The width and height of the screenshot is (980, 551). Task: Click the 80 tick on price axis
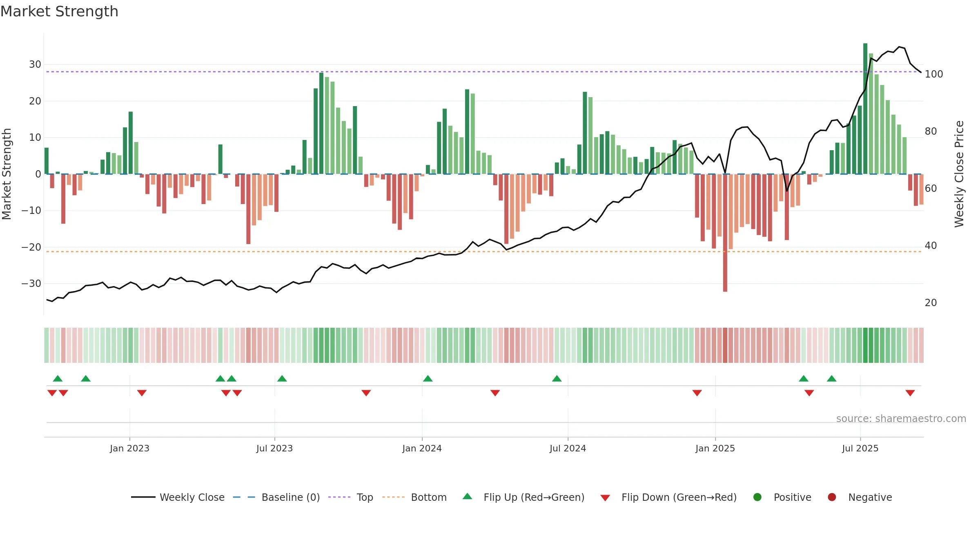click(931, 131)
